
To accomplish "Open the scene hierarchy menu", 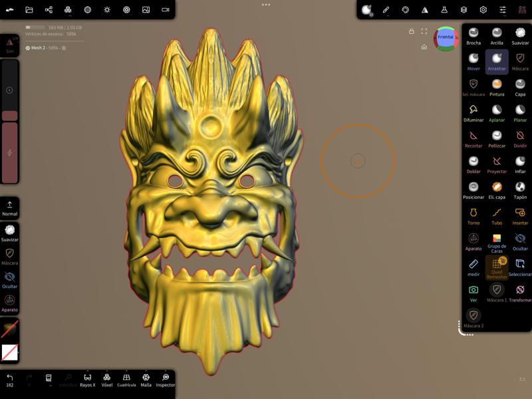I will click(x=49, y=9).
